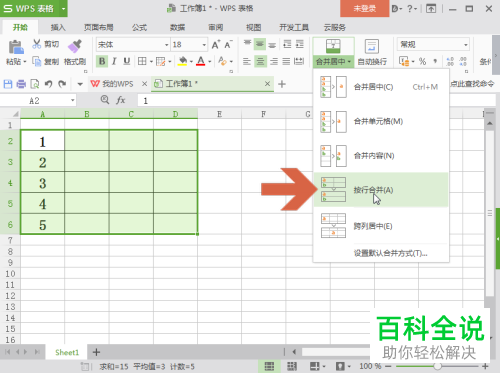This screenshot has height=373, width=500.
Task: Open the 插入 ribbon tab
Action: pos(58,27)
